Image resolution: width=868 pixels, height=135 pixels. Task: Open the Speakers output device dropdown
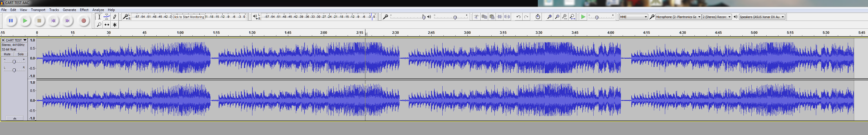pyautogui.click(x=762, y=17)
